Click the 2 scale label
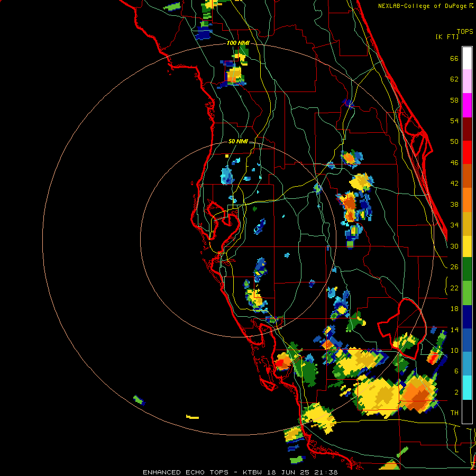Image resolution: width=476 pixels, height=476 pixels. 456,392
